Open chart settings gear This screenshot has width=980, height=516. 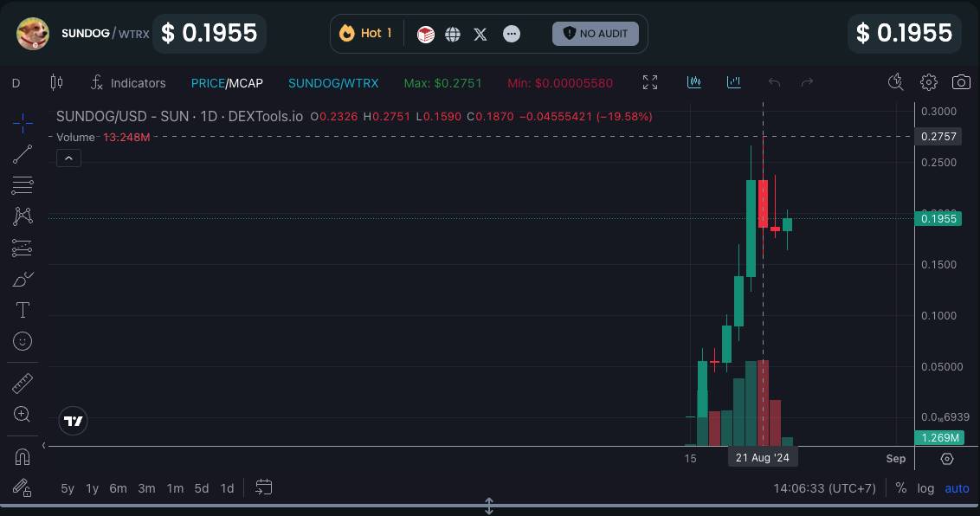(929, 82)
